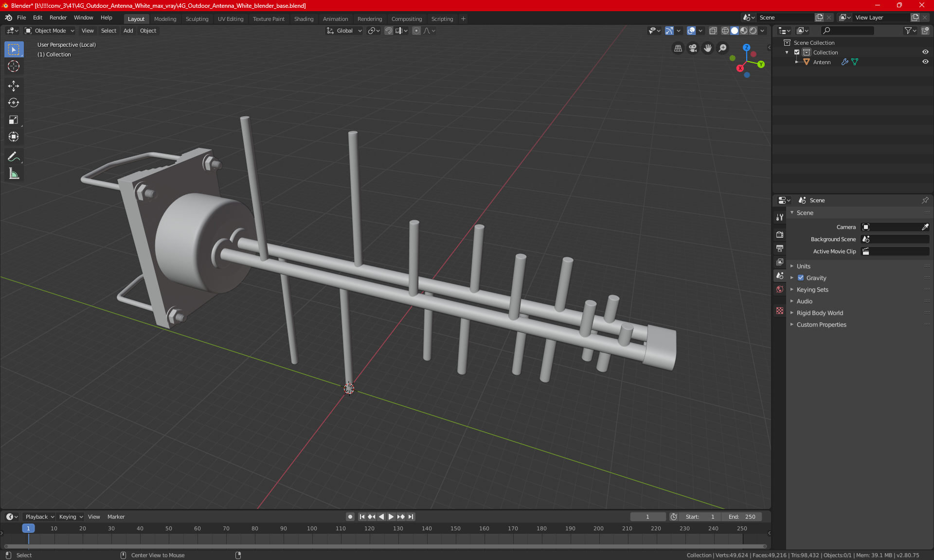Image resolution: width=934 pixels, height=560 pixels.
Task: Click the pan view hand icon
Action: (708, 48)
